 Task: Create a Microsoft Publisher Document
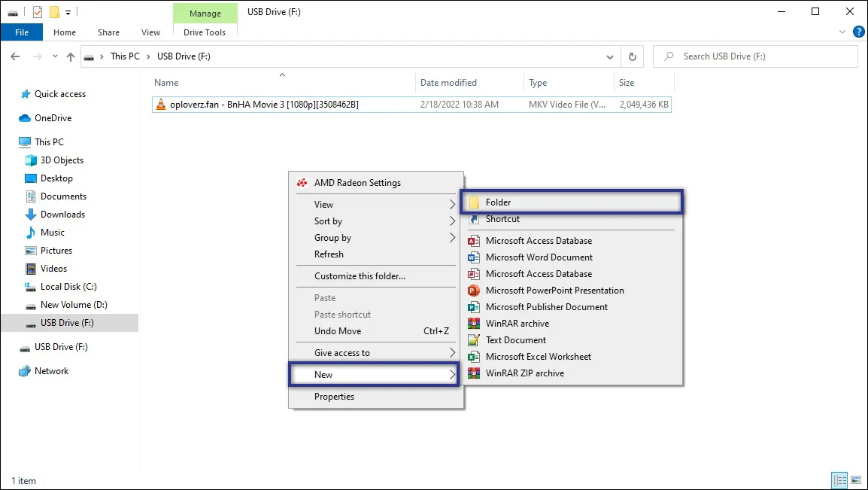click(546, 306)
